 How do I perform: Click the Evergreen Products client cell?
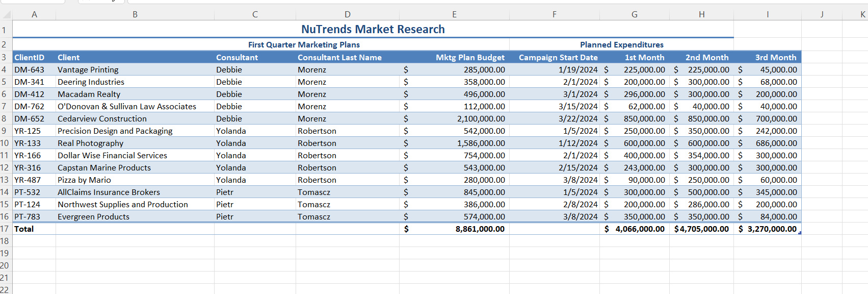94,216
